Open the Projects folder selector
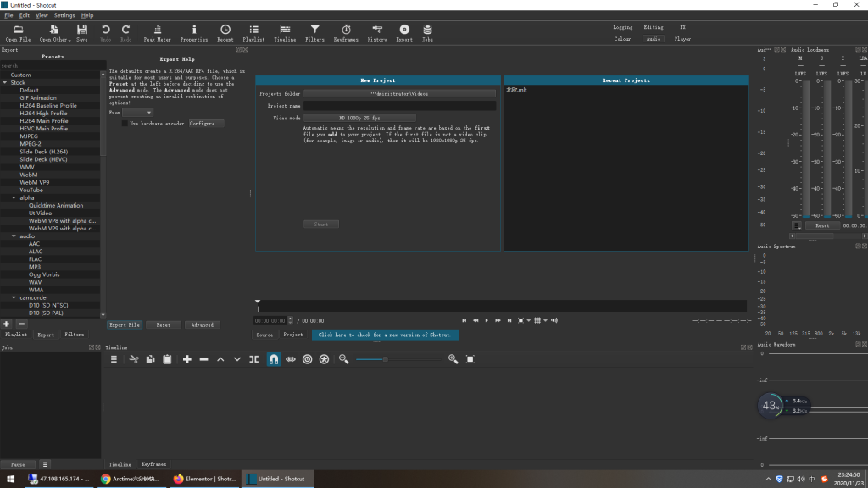Screen dimensions: 868x488 400,93
